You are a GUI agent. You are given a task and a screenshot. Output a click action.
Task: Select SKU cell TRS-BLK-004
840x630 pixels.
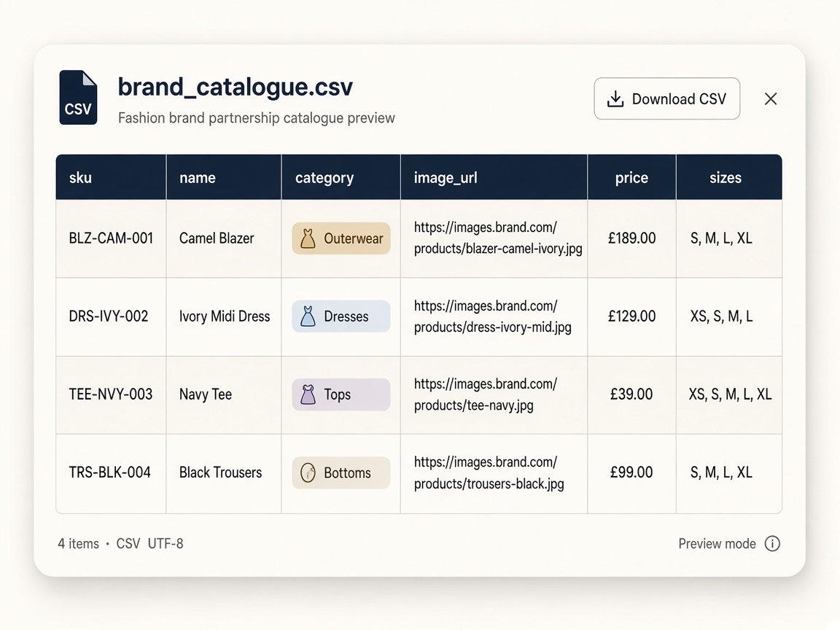point(109,472)
